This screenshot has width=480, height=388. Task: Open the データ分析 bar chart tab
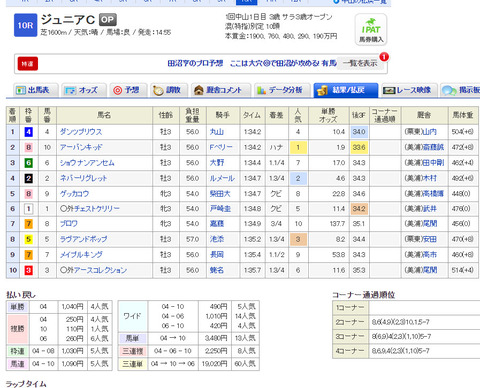tap(282, 90)
